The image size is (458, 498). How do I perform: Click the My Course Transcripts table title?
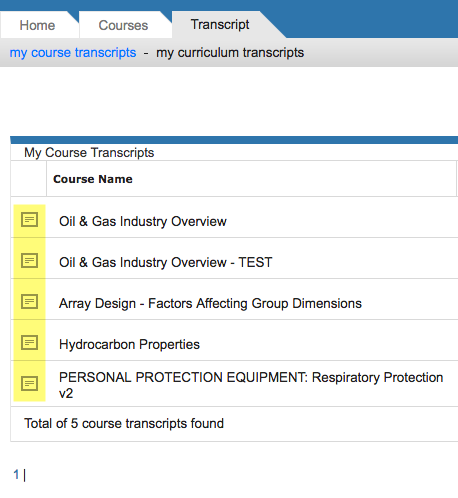point(89,153)
